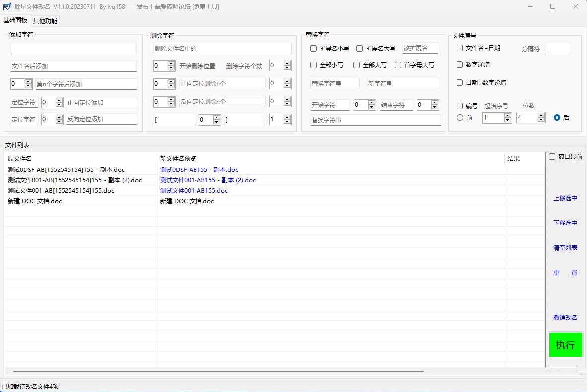The height and width of the screenshot is (392, 587).
Task: Check the 全部大写 option
Action: pyautogui.click(x=356, y=65)
